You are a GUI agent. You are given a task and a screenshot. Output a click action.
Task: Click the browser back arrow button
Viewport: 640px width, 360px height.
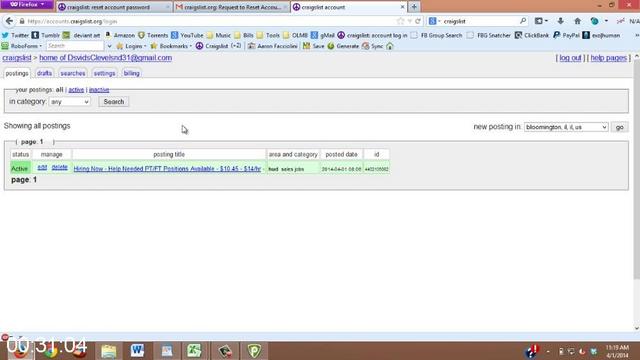9,21
